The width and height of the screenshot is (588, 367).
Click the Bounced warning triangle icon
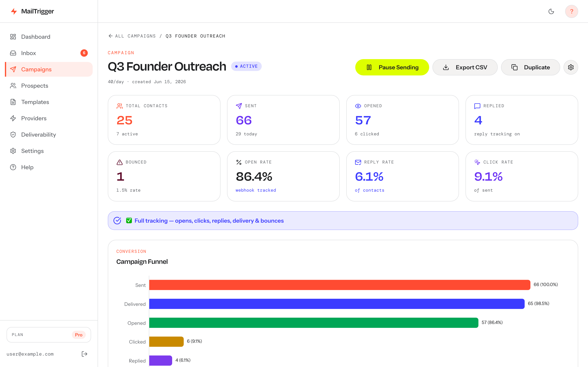(120, 162)
